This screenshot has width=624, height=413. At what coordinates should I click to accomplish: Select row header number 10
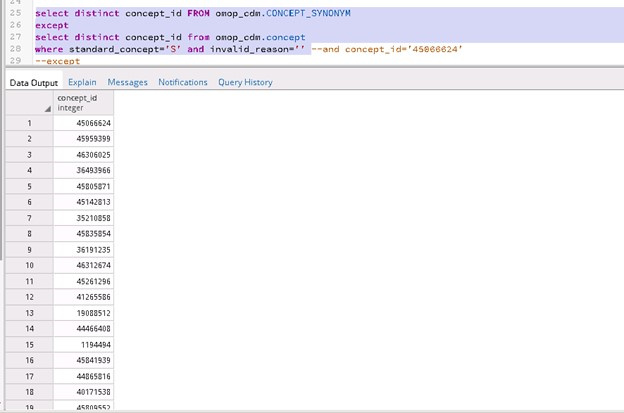pyautogui.click(x=29, y=265)
